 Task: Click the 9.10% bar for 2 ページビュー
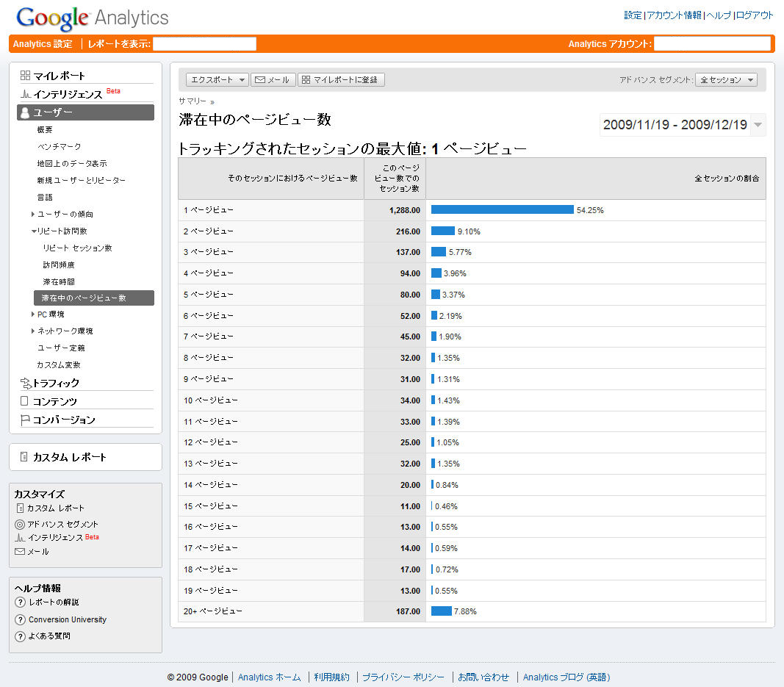[x=442, y=231]
